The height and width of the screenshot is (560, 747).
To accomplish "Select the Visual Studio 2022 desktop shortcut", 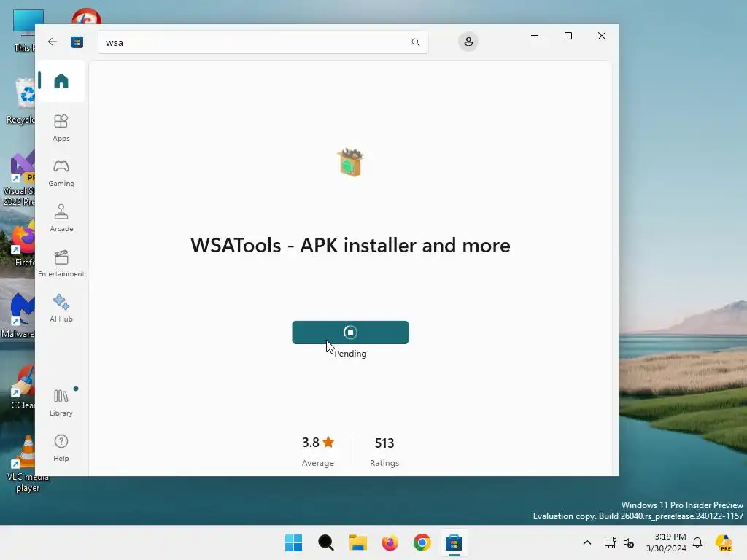I will pyautogui.click(x=19, y=178).
